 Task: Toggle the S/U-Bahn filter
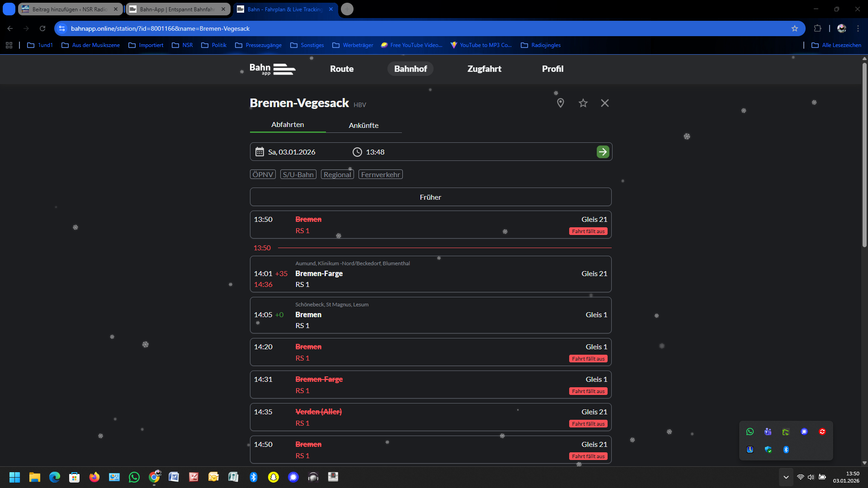298,174
